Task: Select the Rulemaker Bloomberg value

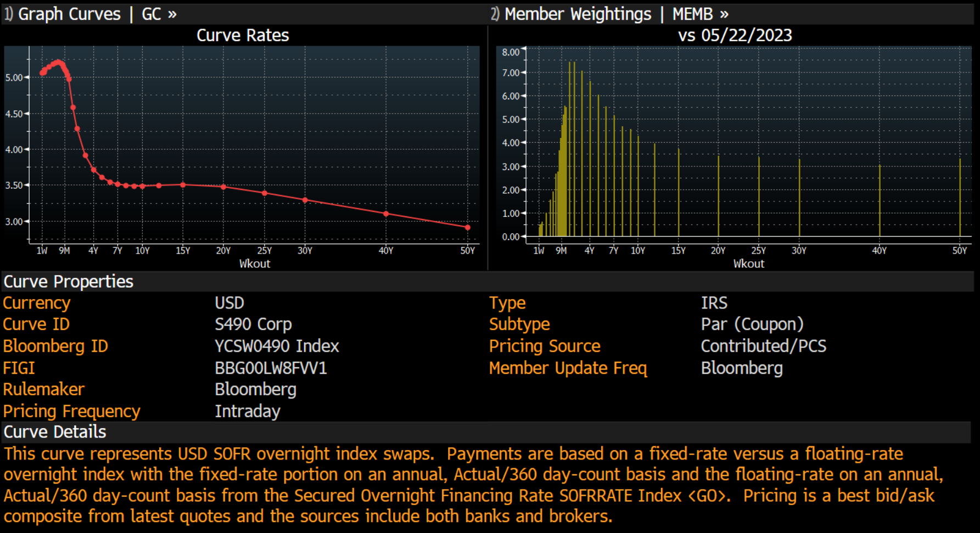Action: click(x=255, y=390)
